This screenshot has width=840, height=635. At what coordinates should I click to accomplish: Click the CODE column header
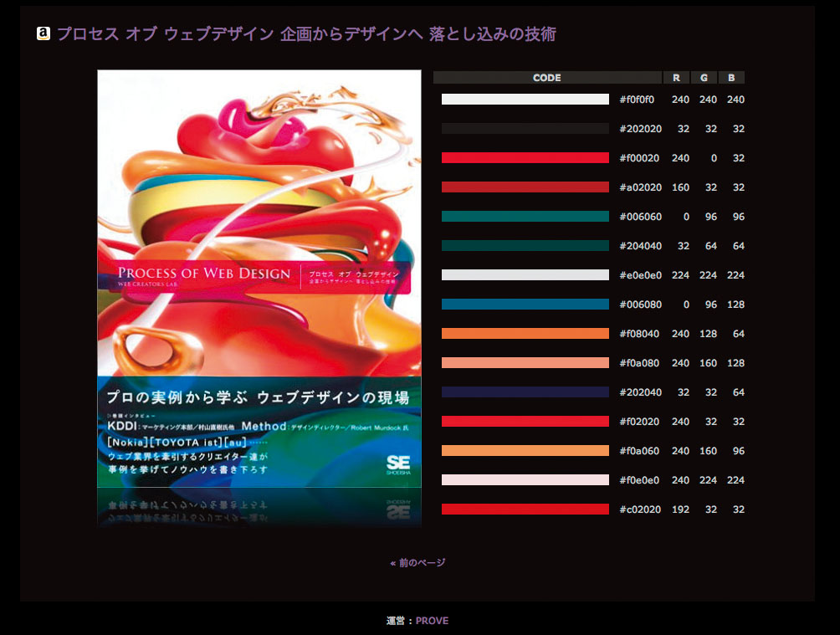tap(546, 77)
